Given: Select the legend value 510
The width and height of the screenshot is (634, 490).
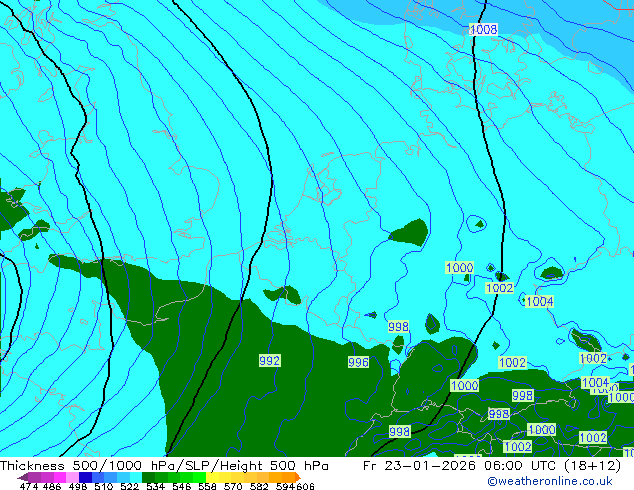Looking at the screenshot, I should click(104, 486).
